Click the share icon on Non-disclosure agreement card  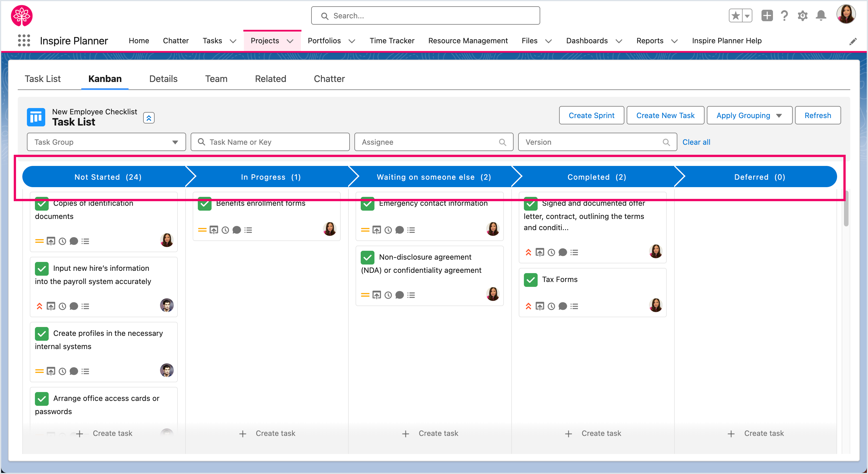(377, 295)
